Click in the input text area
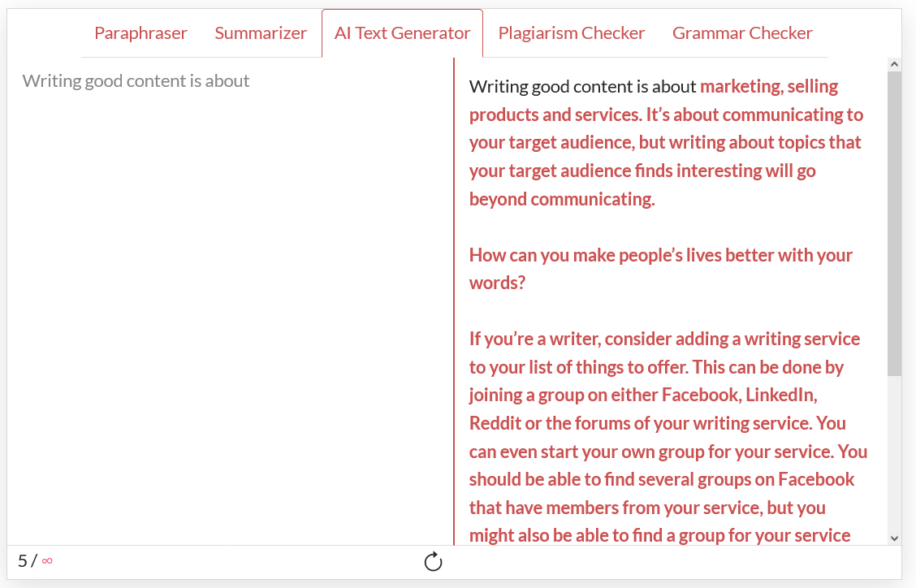The image size is (916, 588). [230, 301]
